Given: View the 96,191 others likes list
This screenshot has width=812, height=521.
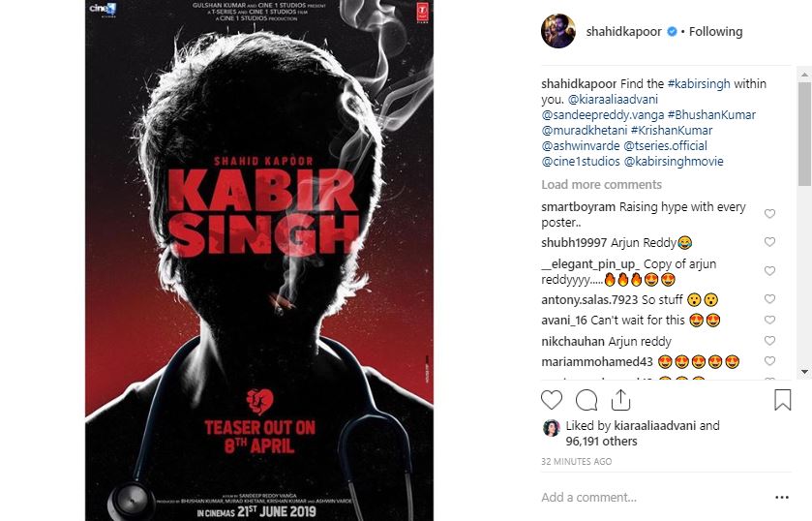Looking at the screenshot, I should [x=601, y=442].
